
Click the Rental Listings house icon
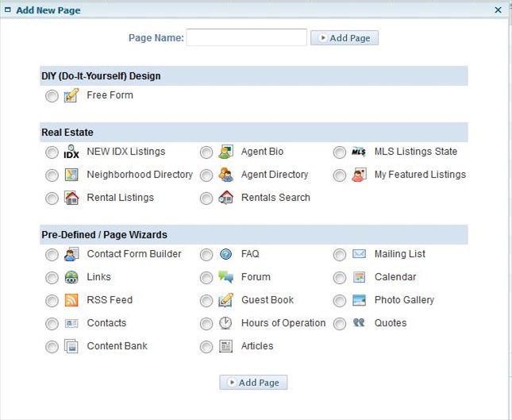pos(71,198)
